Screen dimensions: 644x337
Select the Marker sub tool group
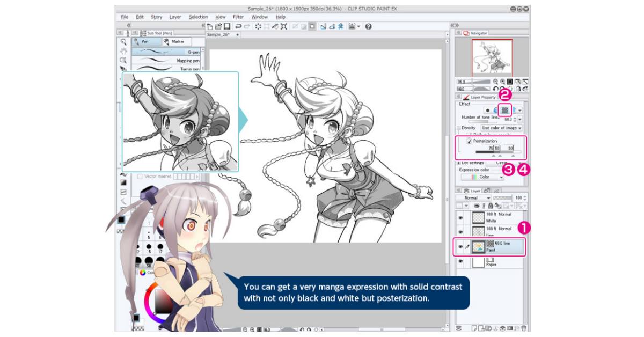175,41
